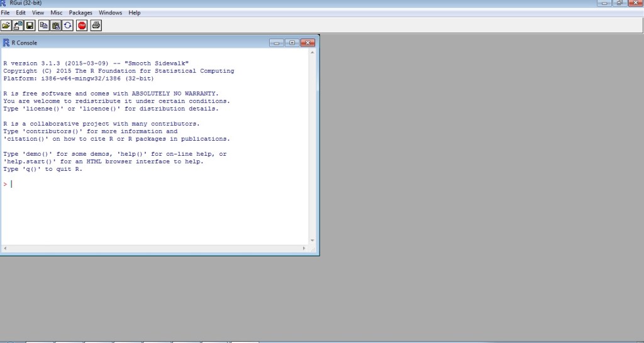Screen dimensions: 644x343
Task: Open the Help menu
Action: (x=135, y=13)
